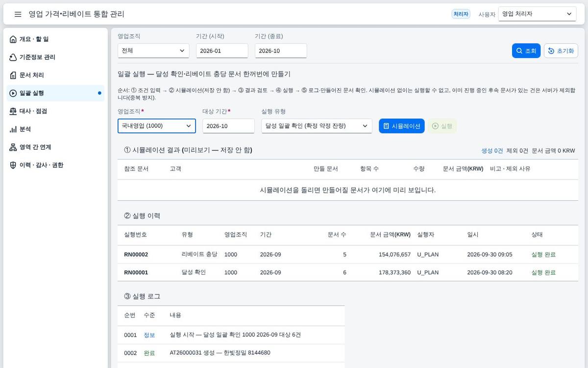Select run history row RN00001
Image resolution: width=588 pixels, height=368 pixels.
pos(348,272)
